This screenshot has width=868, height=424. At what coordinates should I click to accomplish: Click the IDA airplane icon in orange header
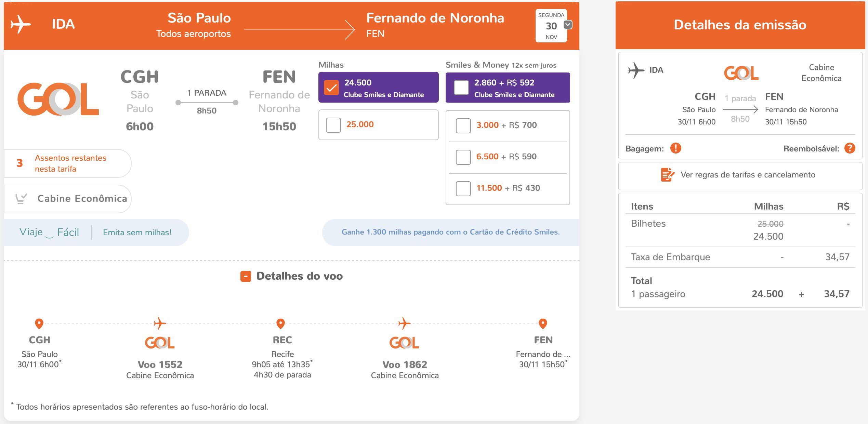point(21,24)
